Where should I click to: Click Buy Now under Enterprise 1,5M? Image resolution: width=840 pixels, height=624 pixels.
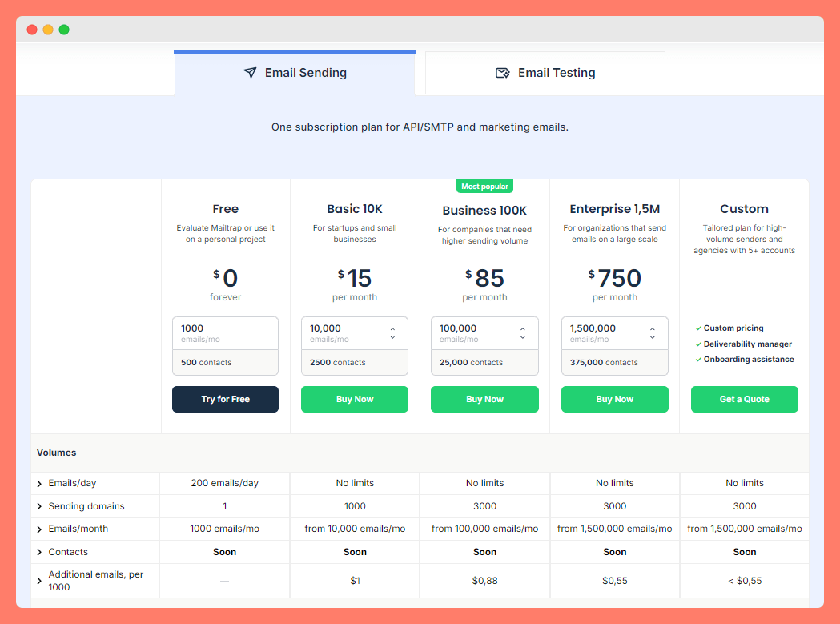tap(615, 400)
